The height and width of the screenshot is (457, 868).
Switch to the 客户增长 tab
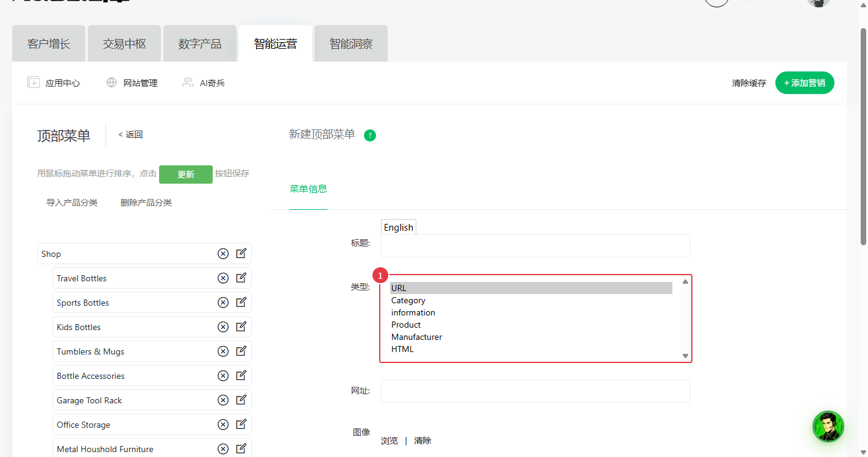click(x=49, y=44)
